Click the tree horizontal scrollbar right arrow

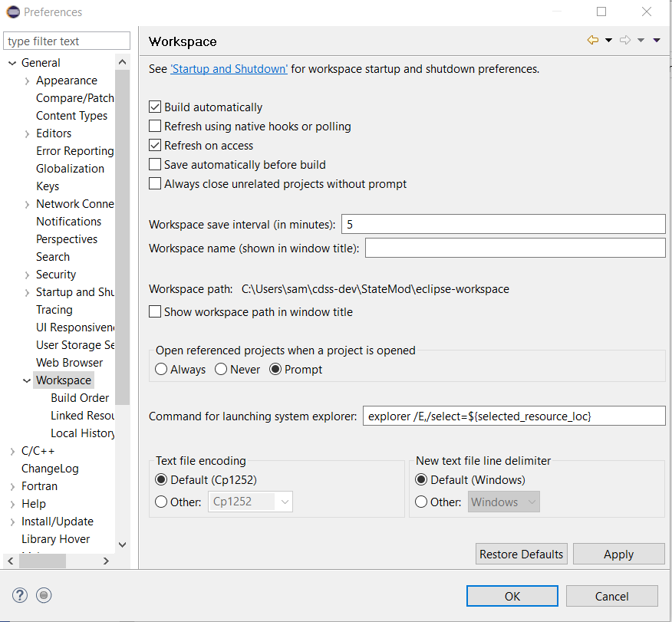(106, 561)
